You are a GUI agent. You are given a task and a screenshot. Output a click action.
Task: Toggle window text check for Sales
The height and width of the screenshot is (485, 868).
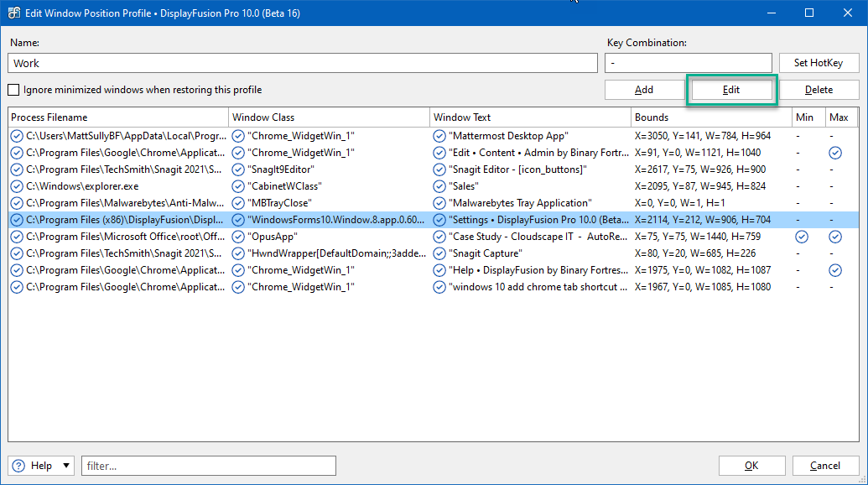point(439,186)
